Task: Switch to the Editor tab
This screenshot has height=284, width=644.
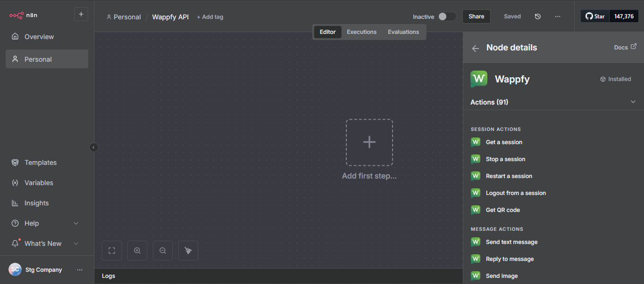Action: [327, 32]
